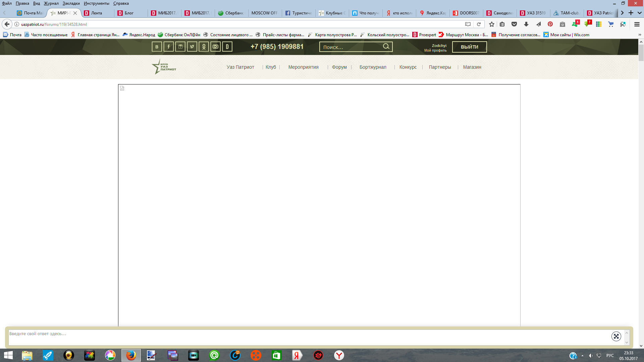Open the Facebook social icon
Image resolution: width=644 pixels, height=362 pixels.
[x=168, y=47]
